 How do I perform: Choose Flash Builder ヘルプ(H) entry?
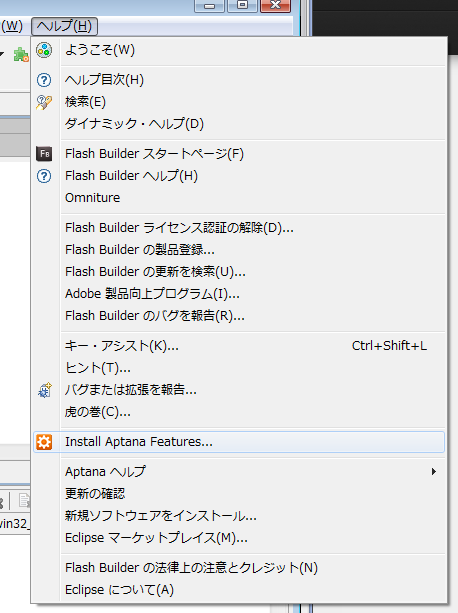pos(239,176)
